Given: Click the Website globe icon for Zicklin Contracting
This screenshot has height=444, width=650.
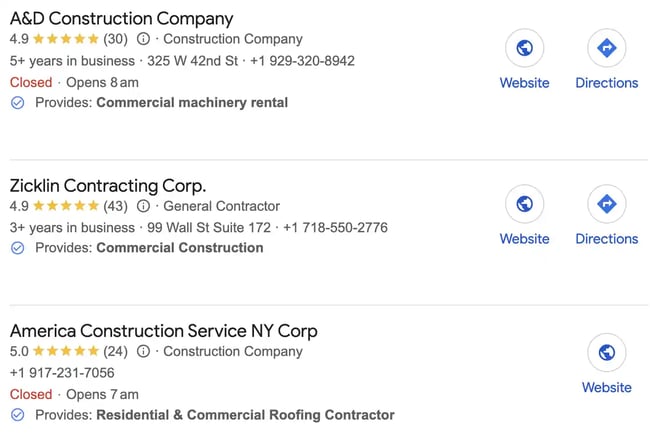Looking at the screenshot, I should 524,204.
